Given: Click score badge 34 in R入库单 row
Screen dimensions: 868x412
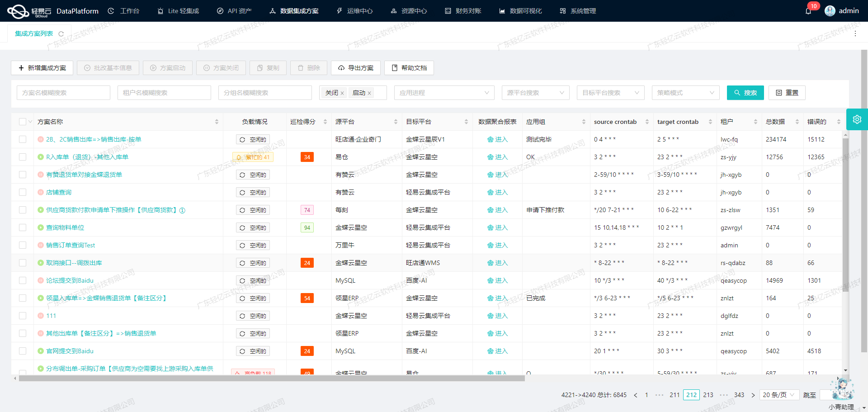Looking at the screenshot, I should (307, 157).
